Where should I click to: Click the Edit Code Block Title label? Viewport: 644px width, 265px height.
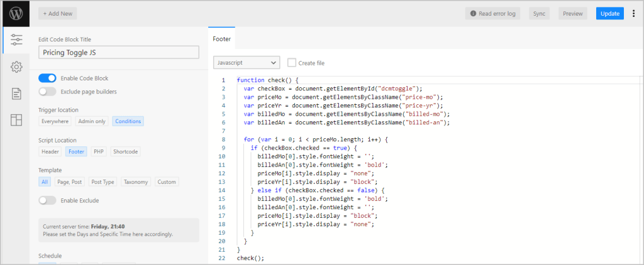(65, 40)
